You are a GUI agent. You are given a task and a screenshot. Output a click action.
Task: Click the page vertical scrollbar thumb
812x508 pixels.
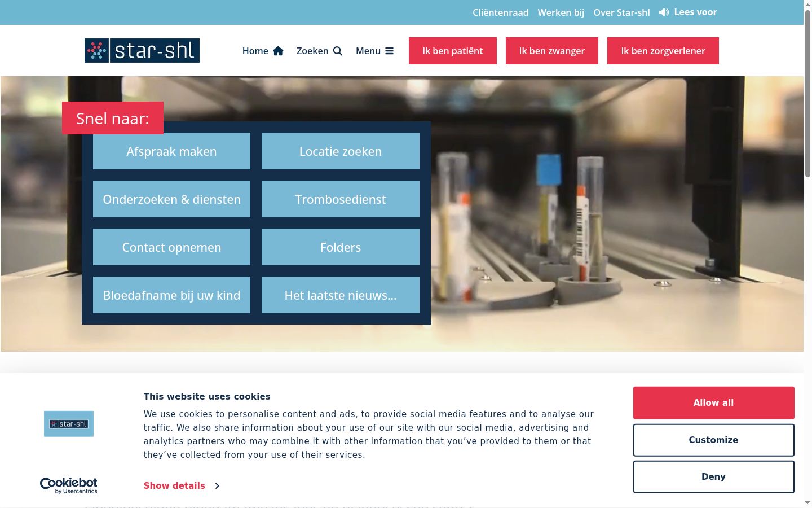pos(807,94)
